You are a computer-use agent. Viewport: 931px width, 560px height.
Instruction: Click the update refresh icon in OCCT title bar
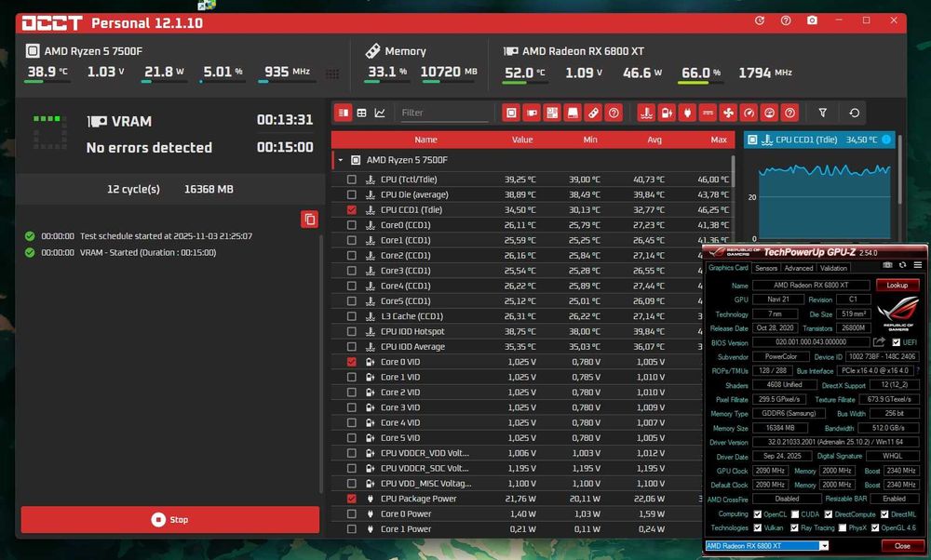[760, 20]
